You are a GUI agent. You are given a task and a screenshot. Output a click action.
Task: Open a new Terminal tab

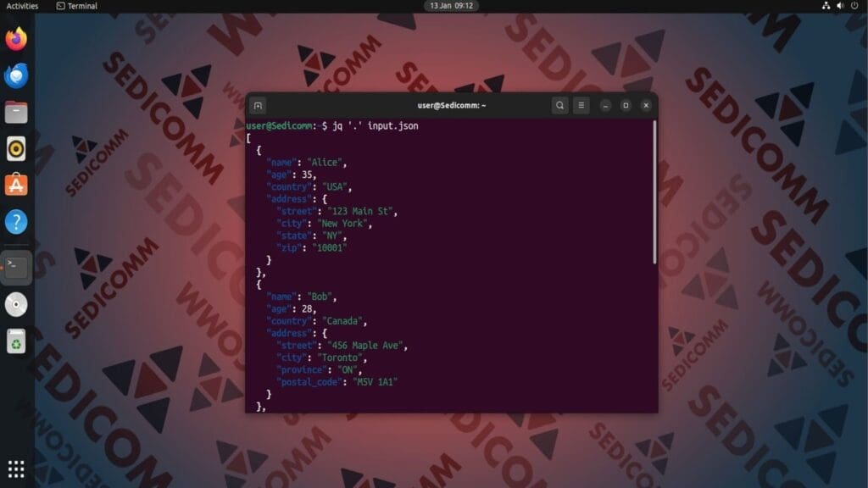(257, 105)
